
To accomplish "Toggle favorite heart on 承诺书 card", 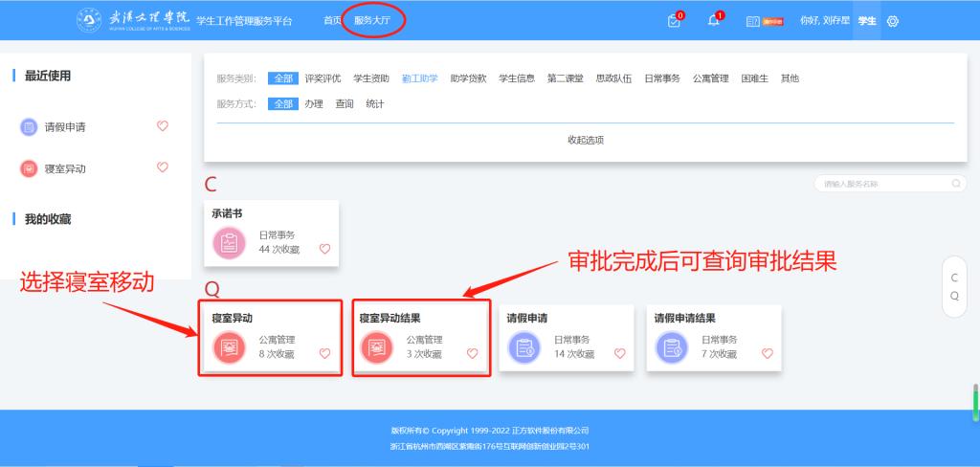I will (x=324, y=249).
